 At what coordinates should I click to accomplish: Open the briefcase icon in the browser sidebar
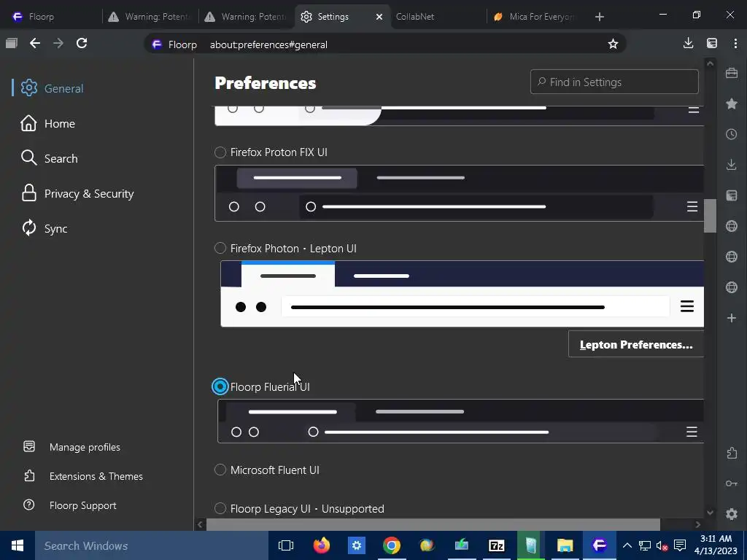tap(731, 73)
